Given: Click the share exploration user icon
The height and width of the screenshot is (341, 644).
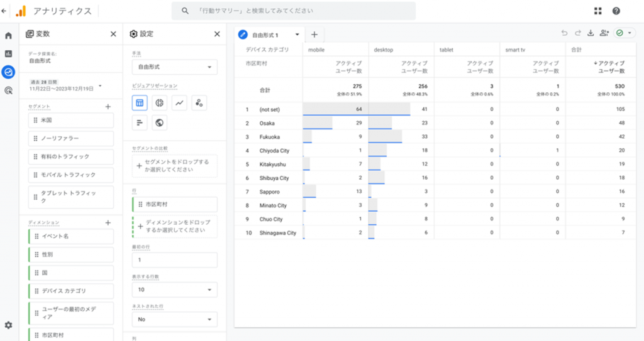Looking at the screenshot, I should coord(604,33).
